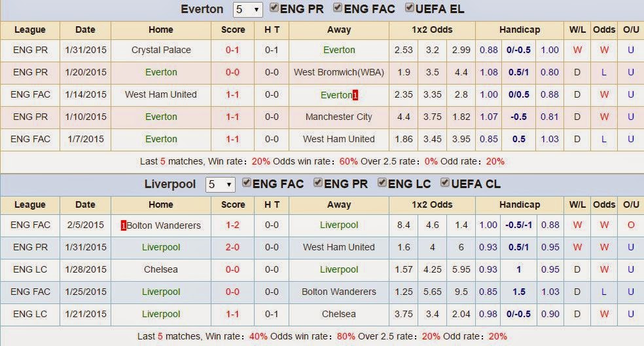The image size is (644, 346).
Task: Uncheck the ENG PR checkbox for Everton
Action: [x=274, y=7]
